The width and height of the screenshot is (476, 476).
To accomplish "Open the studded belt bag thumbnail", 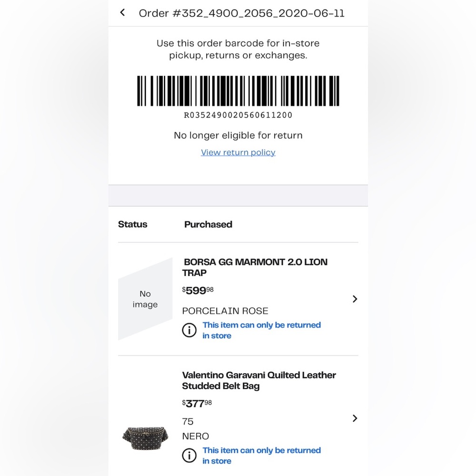I will pos(145,437).
